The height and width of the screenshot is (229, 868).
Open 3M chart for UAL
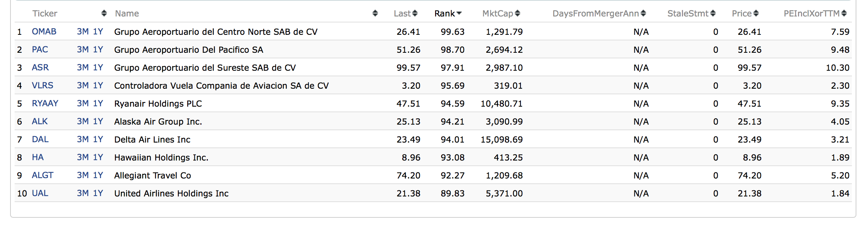tap(83, 193)
